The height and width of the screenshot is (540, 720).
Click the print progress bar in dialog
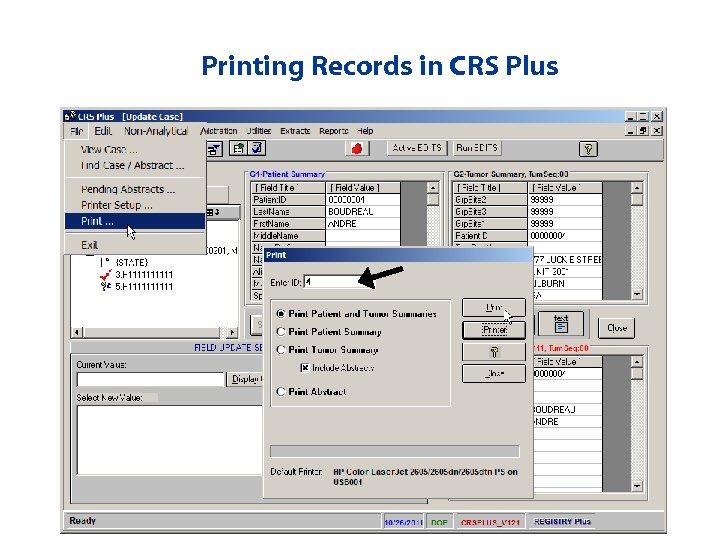tap(395, 451)
